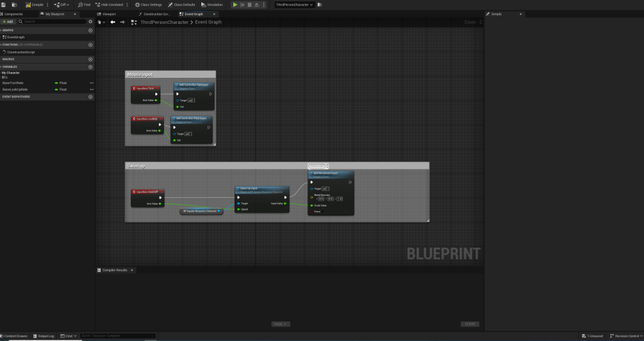Toggle BaseTurnRate variable visibility eye
Screen dimensions: 644x341
point(91,83)
